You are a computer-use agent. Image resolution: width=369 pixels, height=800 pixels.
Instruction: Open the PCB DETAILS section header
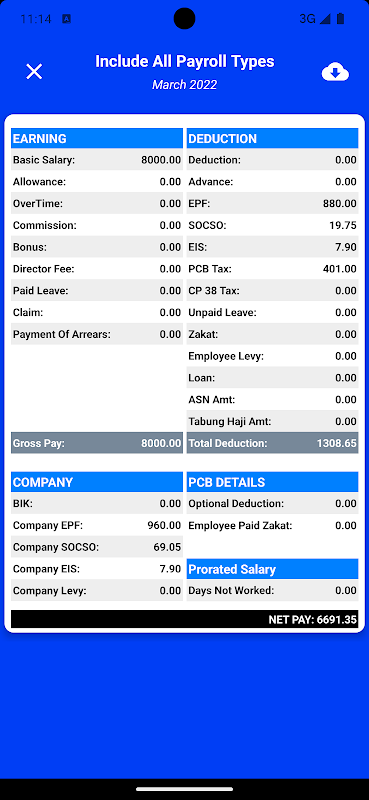(x=273, y=482)
